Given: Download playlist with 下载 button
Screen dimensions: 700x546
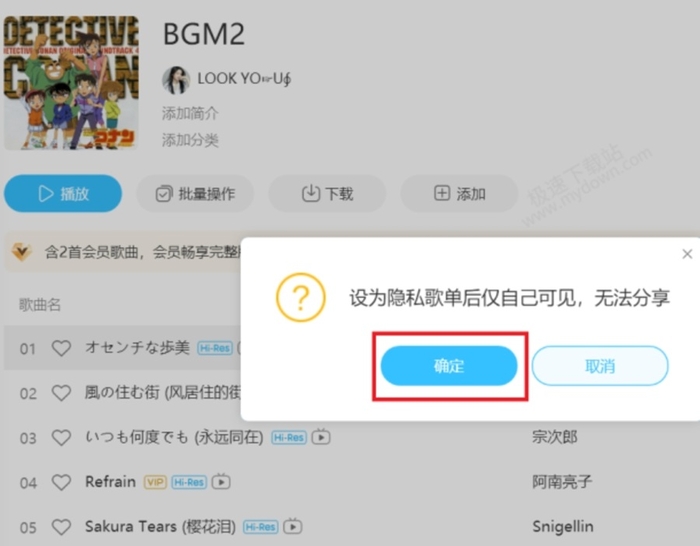Looking at the screenshot, I should 327,193.
